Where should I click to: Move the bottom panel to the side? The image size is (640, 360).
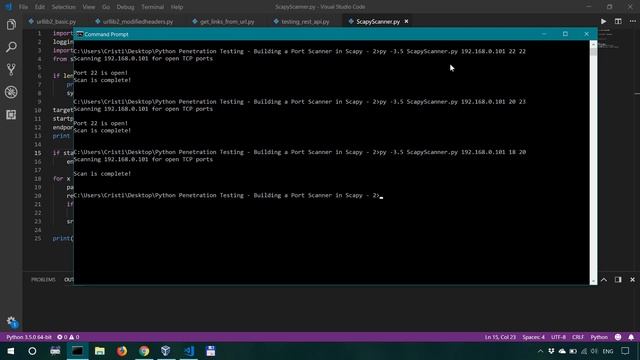click(x=618, y=280)
